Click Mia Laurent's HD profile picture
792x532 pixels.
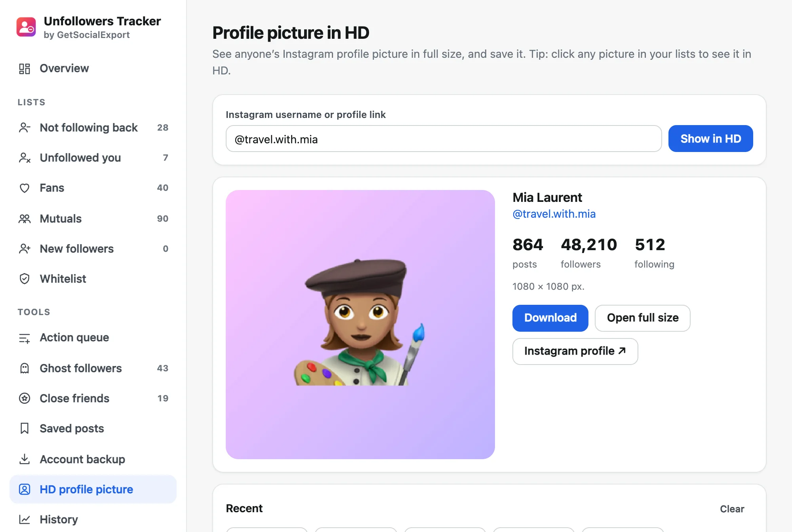coord(360,325)
